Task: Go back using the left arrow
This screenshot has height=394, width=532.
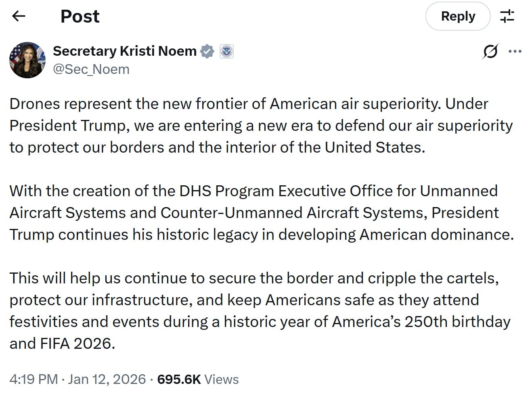Action: [19, 16]
